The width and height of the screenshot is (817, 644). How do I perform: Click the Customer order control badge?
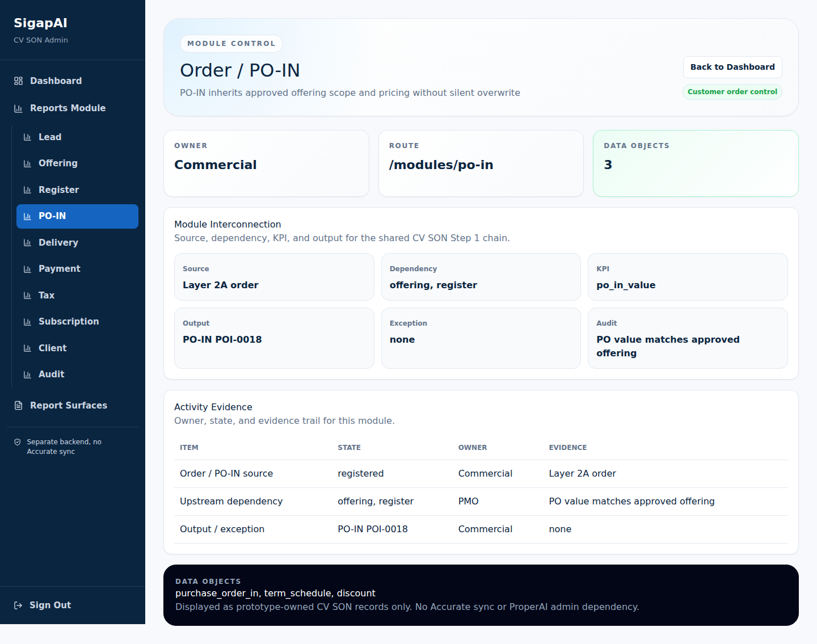732,92
